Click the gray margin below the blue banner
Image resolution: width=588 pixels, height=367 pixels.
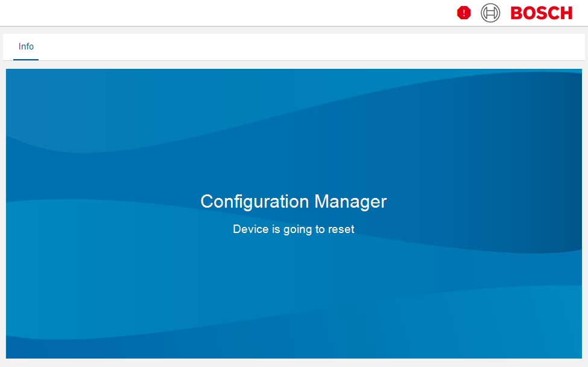tap(293, 363)
